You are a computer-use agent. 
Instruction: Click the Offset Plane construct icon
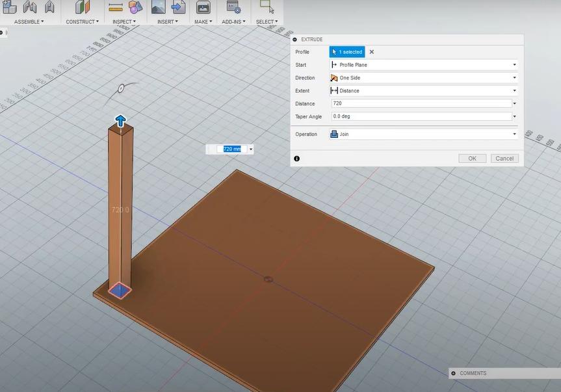pyautogui.click(x=83, y=7)
